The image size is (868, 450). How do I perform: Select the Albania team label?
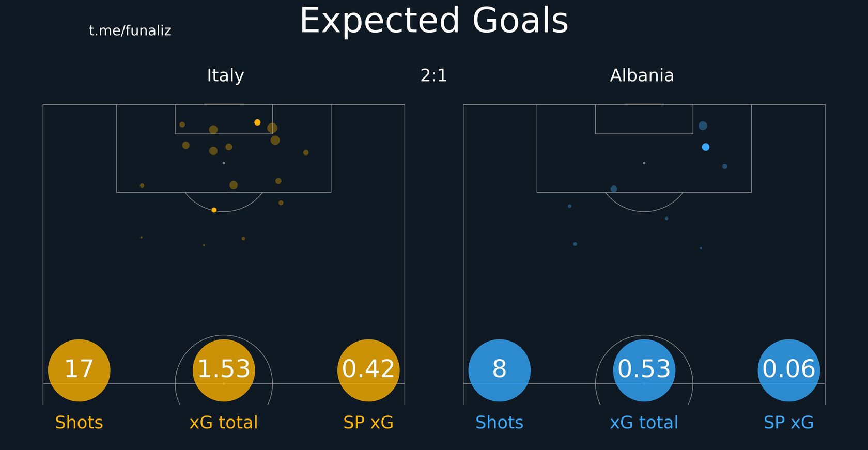point(642,75)
